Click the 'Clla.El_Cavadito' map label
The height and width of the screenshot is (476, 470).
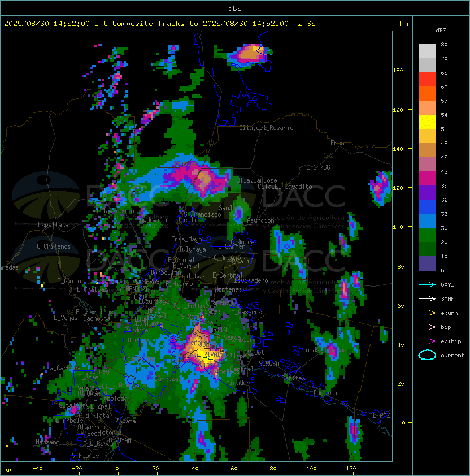click(285, 187)
